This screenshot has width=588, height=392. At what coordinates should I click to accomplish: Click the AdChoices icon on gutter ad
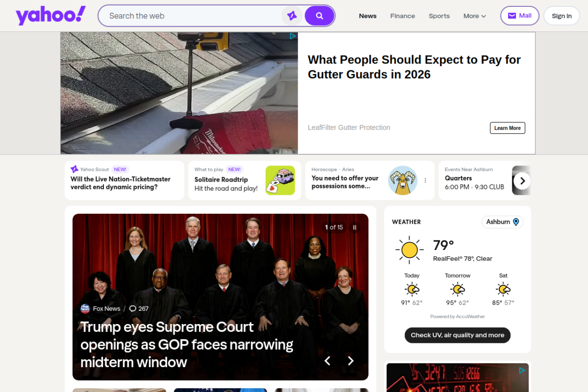coord(293,36)
